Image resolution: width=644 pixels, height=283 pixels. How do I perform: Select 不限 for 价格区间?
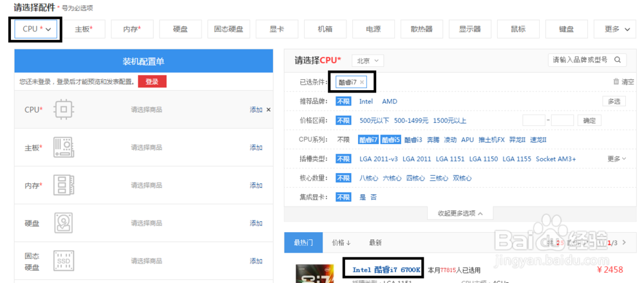pos(343,120)
